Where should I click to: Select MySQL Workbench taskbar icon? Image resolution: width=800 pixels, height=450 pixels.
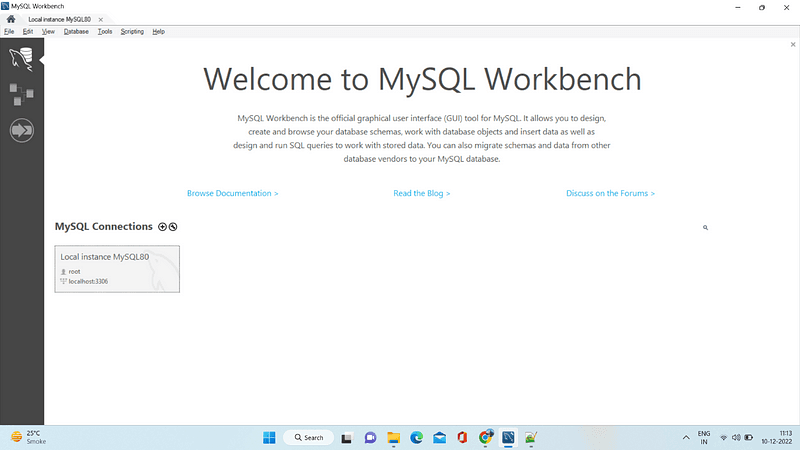point(508,438)
